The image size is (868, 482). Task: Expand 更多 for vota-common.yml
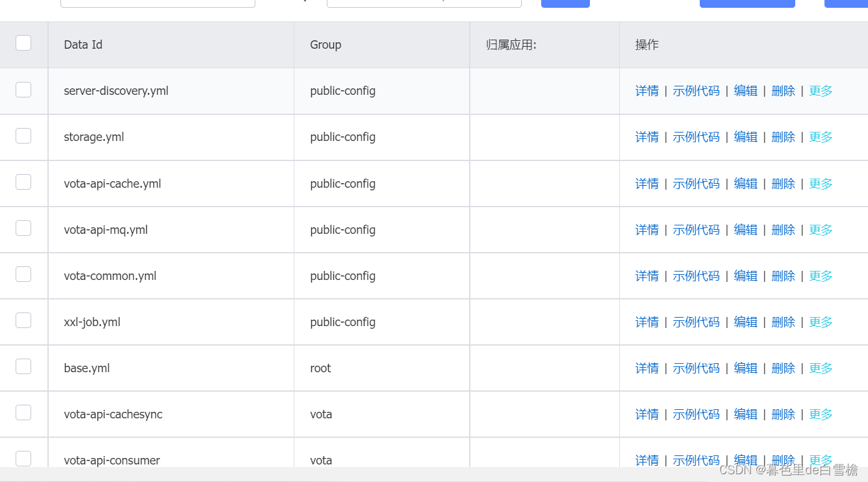tap(821, 276)
